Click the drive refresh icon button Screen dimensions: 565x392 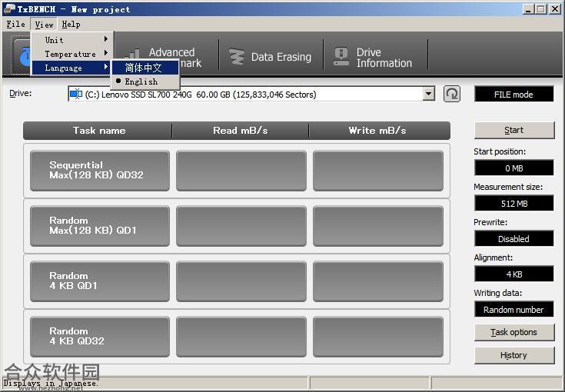[x=451, y=94]
